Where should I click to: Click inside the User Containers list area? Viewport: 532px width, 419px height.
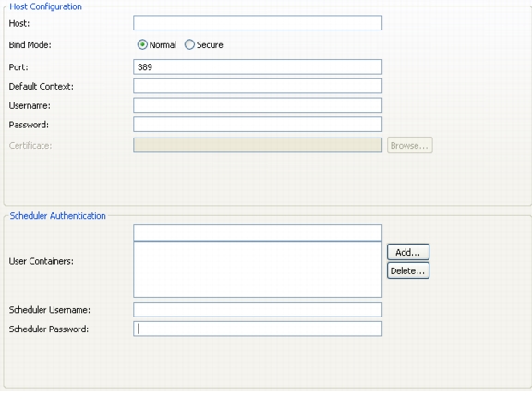pos(258,269)
